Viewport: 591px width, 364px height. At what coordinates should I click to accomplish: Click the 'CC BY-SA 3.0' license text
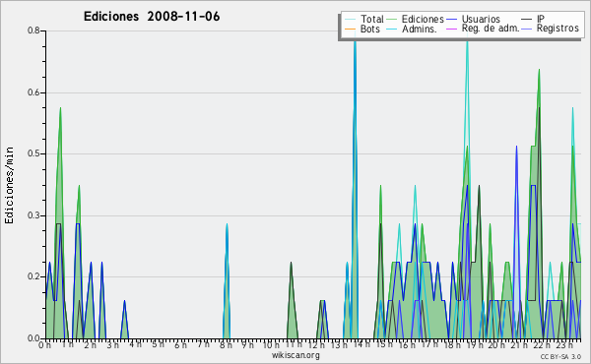(x=560, y=357)
